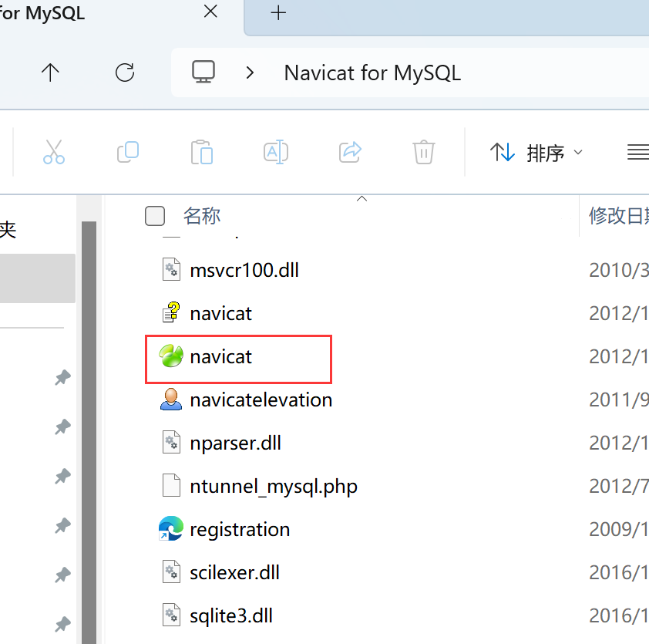Viewport: 649px width, 644px height.
Task: Open the view layout lines icon beside 排序
Action: 638,153
